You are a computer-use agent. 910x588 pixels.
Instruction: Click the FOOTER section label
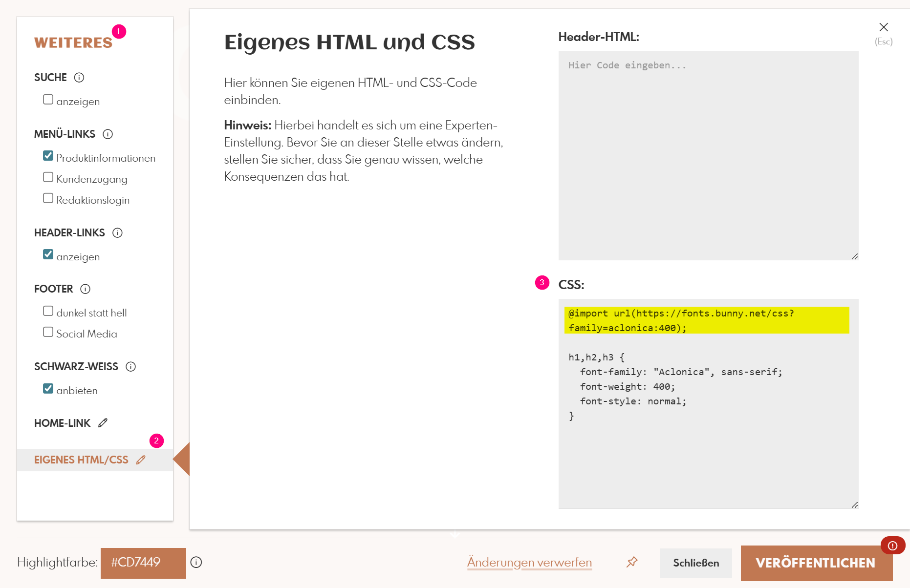pyautogui.click(x=53, y=289)
